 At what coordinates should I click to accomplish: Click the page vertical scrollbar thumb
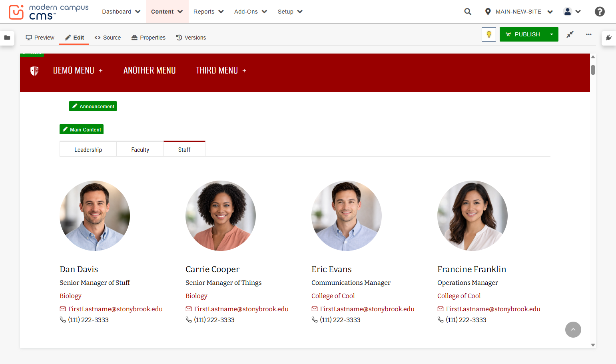pos(593,70)
